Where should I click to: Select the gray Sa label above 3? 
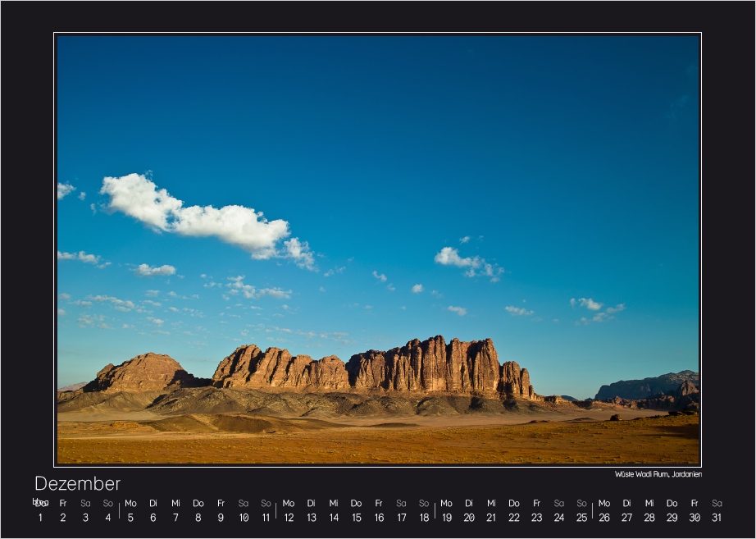click(x=84, y=500)
